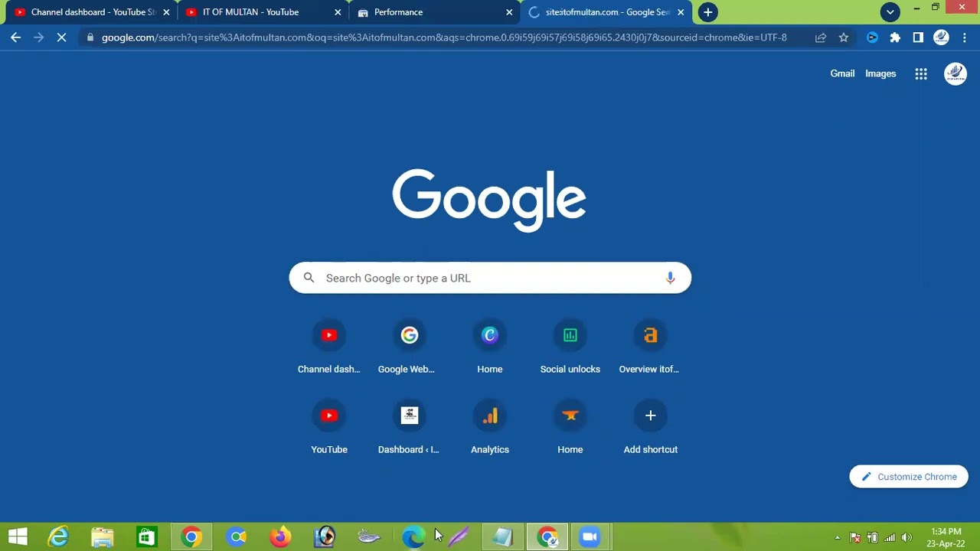Click the microphone voice search icon
Image resolution: width=980 pixels, height=551 pixels.
[x=670, y=278]
